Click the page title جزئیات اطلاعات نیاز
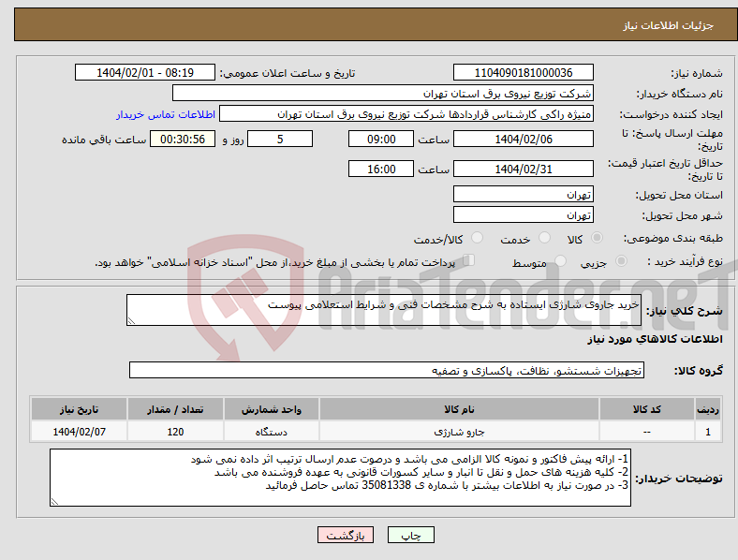738x560 pixels. pos(669,25)
